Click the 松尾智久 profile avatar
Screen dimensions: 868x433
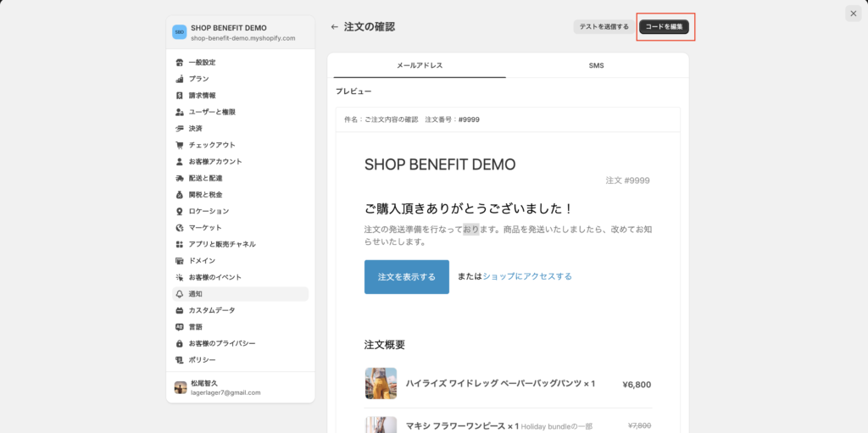pos(181,387)
